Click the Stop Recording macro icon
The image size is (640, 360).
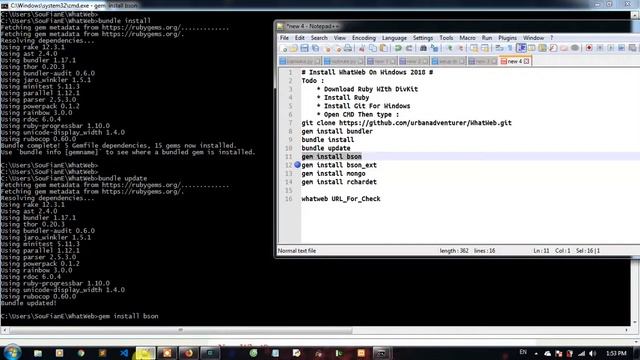click(x=600, y=49)
